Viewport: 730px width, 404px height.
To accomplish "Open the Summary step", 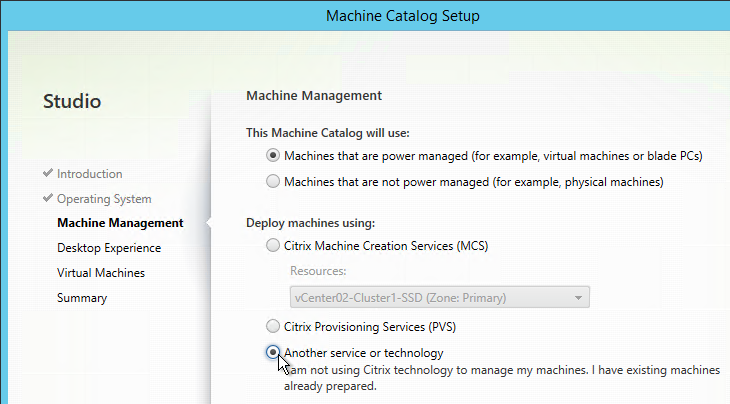I will point(82,298).
